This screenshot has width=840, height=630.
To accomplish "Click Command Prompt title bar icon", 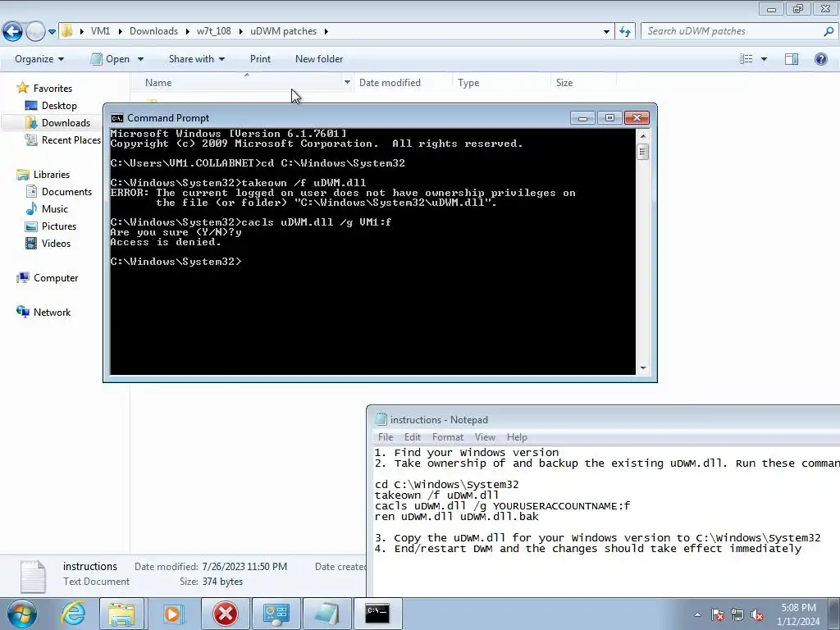I will tap(116, 118).
